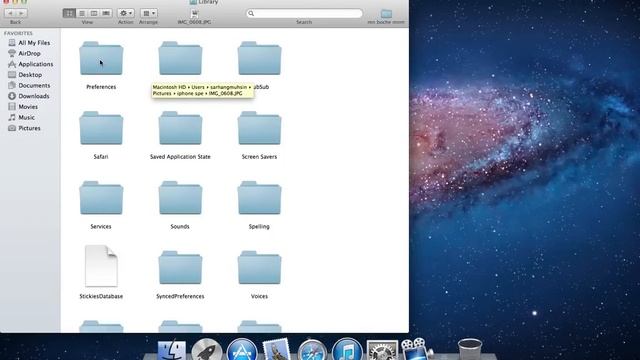Select the Services folder
Viewport: 640px width, 360px height.
pos(101,198)
